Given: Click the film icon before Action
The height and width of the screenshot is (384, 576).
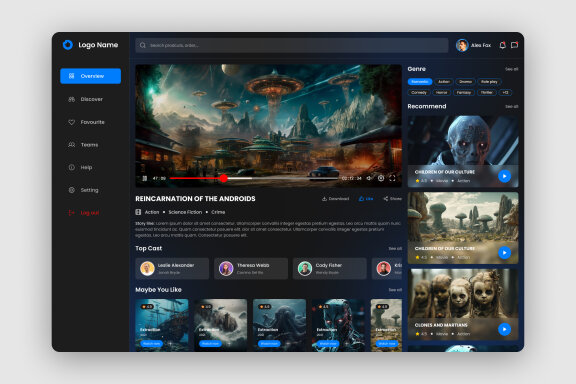Looking at the screenshot, I should (138, 212).
